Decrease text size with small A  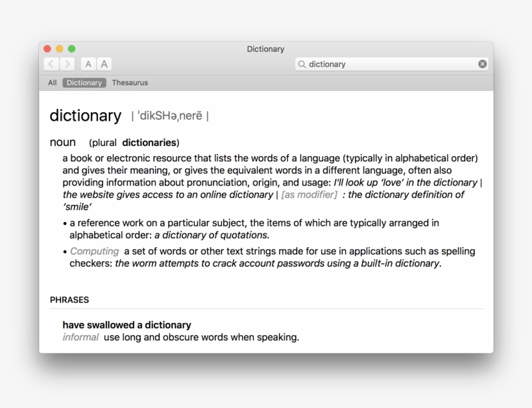point(88,64)
